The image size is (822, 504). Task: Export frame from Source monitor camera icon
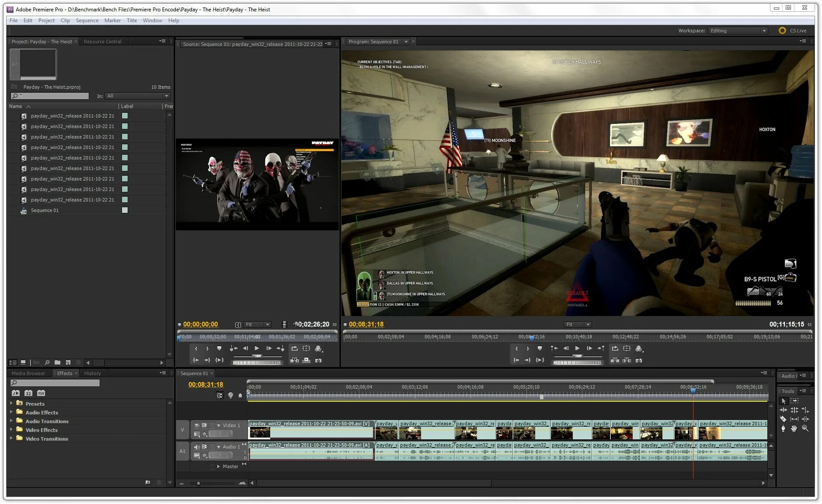(318, 360)
